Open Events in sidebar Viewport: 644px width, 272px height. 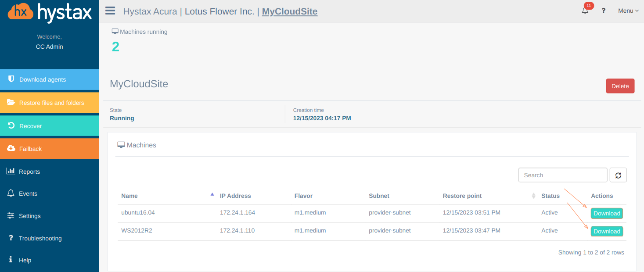tap(28, 193)
